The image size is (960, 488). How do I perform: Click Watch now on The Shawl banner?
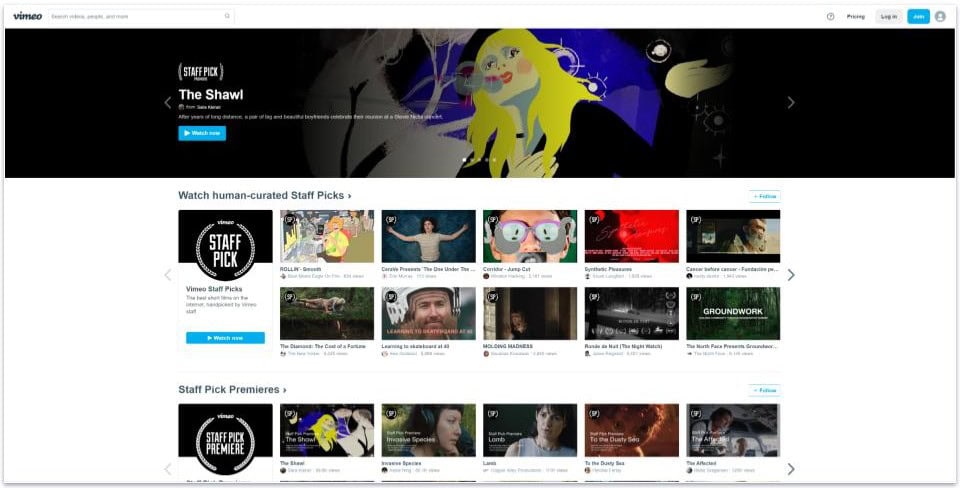[202, 133]
